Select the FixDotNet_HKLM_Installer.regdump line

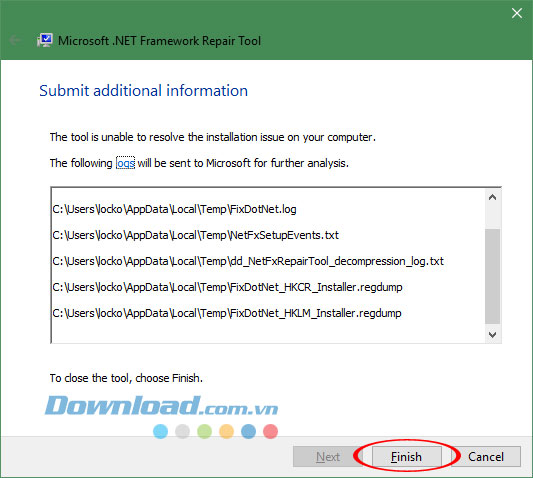(x=227, y=313)
